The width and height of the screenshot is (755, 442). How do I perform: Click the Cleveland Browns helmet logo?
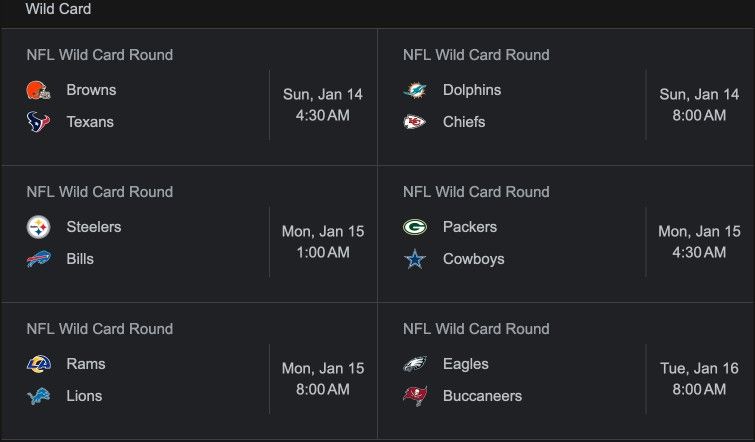coord(39,90)
